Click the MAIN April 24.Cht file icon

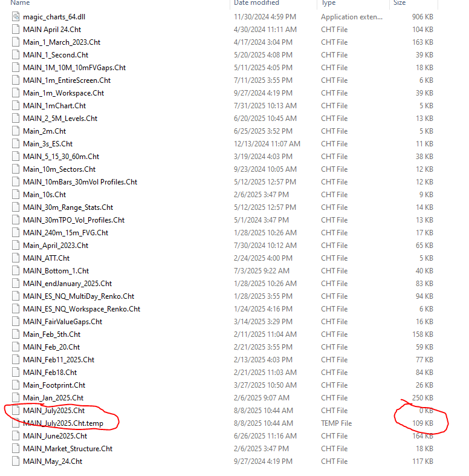[x=16, y=29]
